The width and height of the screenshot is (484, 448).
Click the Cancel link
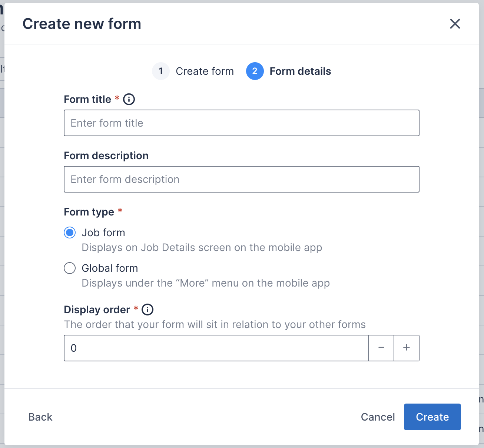(x=378, y=417)
